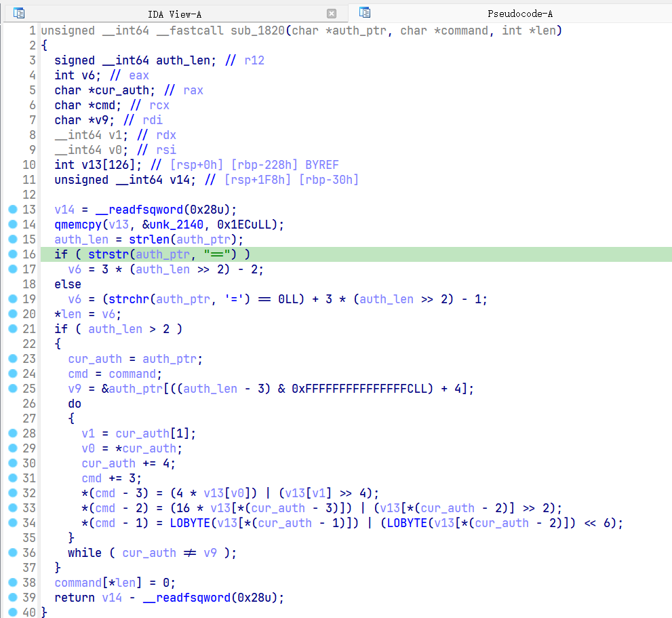Close the IDA View-A tab
The height and width of the screenshot is (618, 672).
331,13
